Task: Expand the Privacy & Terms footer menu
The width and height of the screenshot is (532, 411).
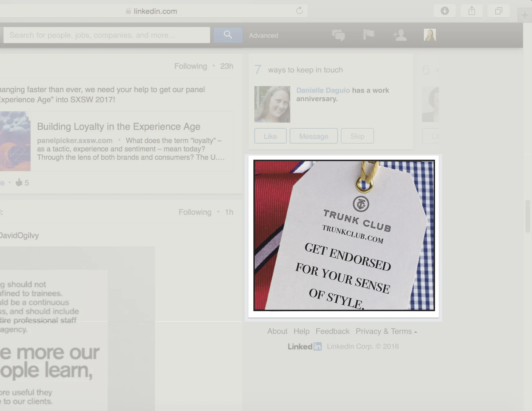Action: 386,331
